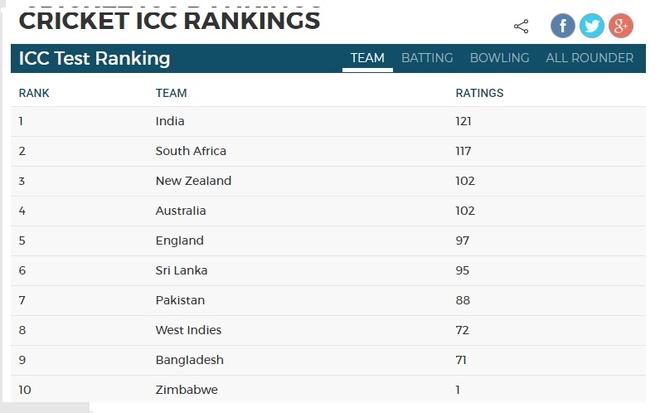The height and width of the screenshot is (413, 660).
Task: Select the Zimbabwe team row
Action: (x=328, y=389)
